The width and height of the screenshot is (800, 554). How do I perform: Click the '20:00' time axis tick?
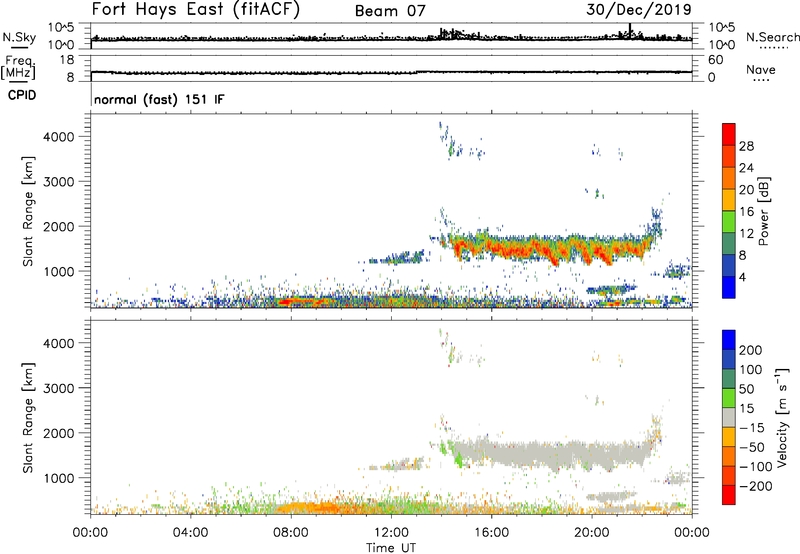point(592,533)
